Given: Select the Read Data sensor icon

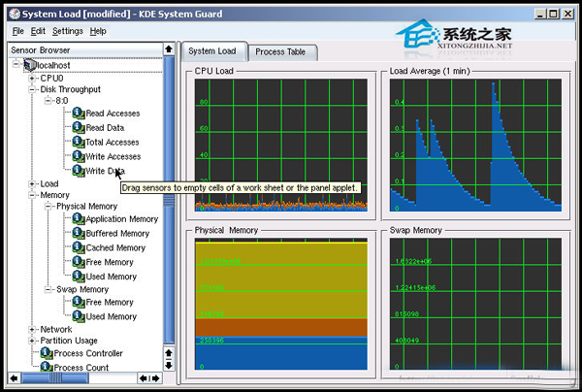Looking at the screenshot, I should (x=79, y=128).
